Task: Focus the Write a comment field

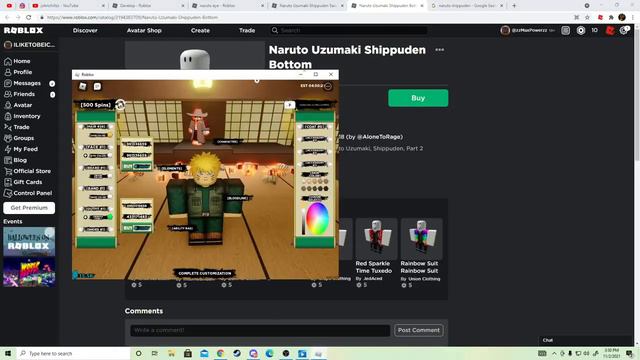Action: (260, 330)
